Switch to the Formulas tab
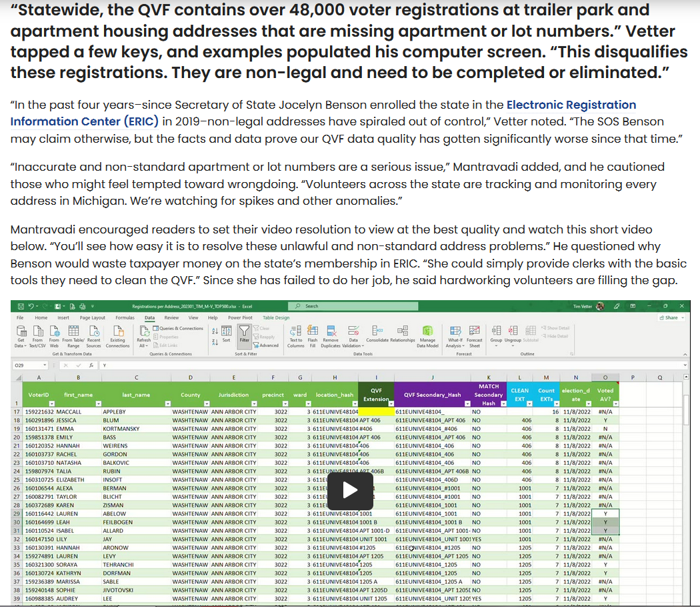Viewport: 700px width, 607px height. [125, 318]
